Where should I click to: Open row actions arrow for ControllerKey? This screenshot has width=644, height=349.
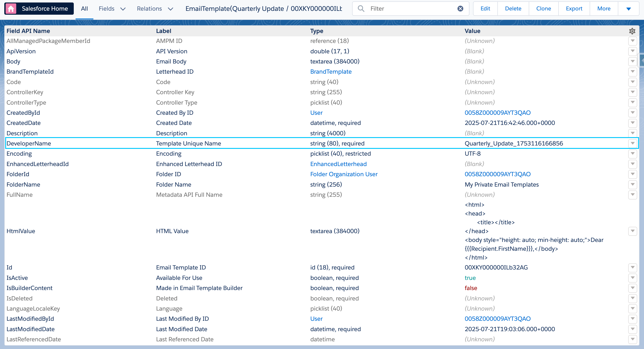(632, 92)
